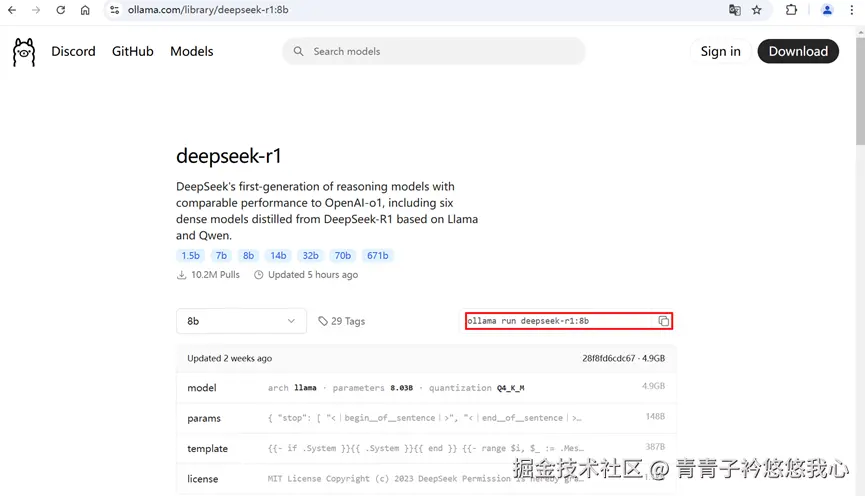Screen dimensions: 865x496
Task: Open the browser profile avatar
Action: click(827, 10)
